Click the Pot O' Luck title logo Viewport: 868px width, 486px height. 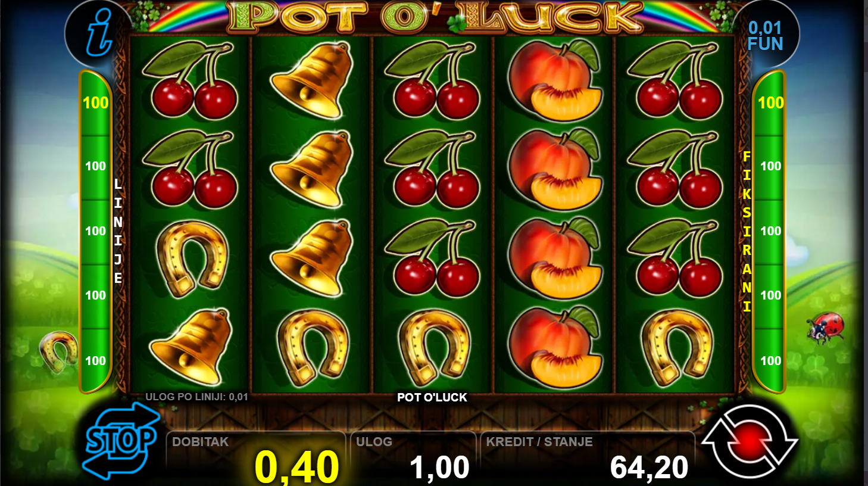pyautogui.click(x=436, y=17)
